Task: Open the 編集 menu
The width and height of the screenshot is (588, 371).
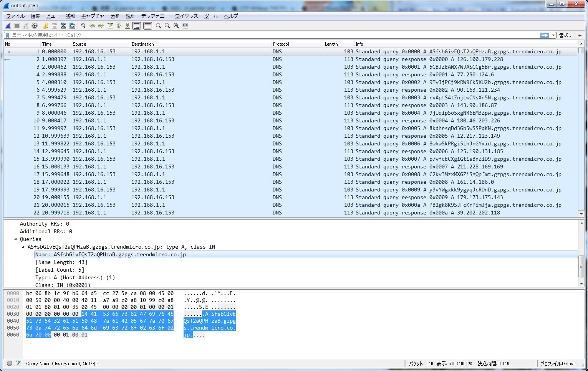Action: pyautogui.click(x=35, y=16)
